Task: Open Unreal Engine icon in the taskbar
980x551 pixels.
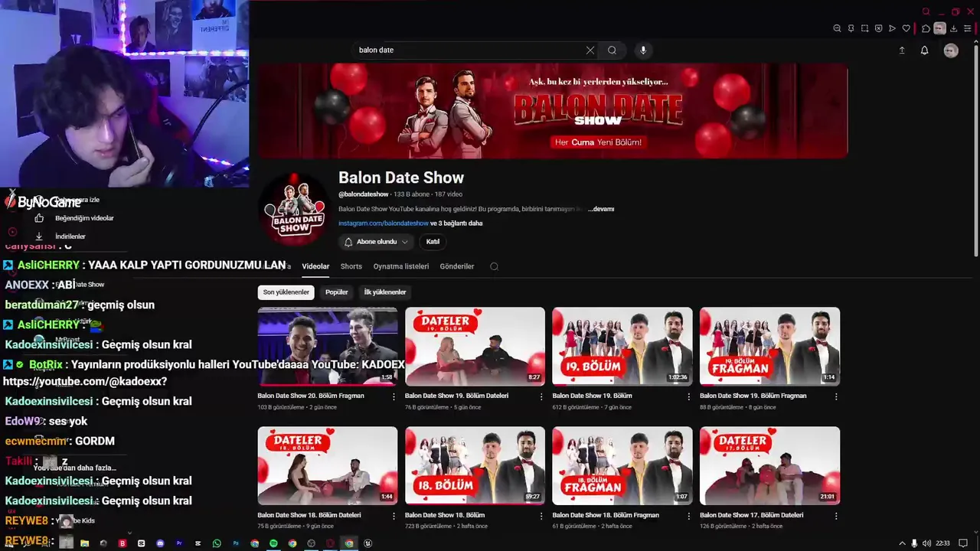Action: [367, 543]
